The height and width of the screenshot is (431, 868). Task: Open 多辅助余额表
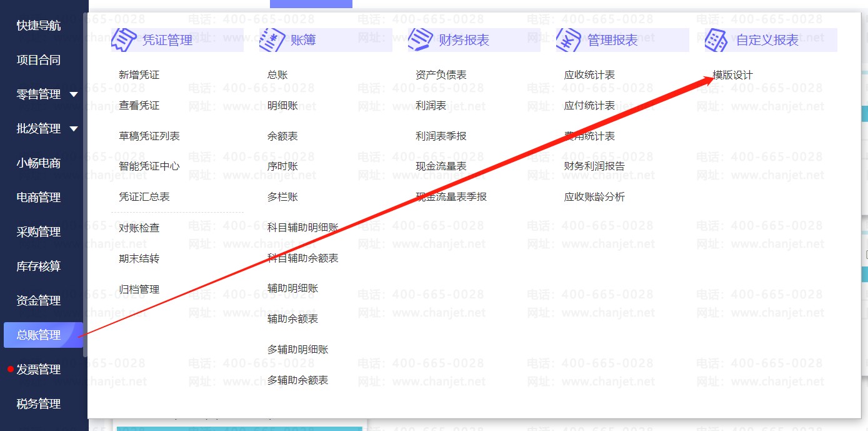pyautogui.click(x=298, y=380)
